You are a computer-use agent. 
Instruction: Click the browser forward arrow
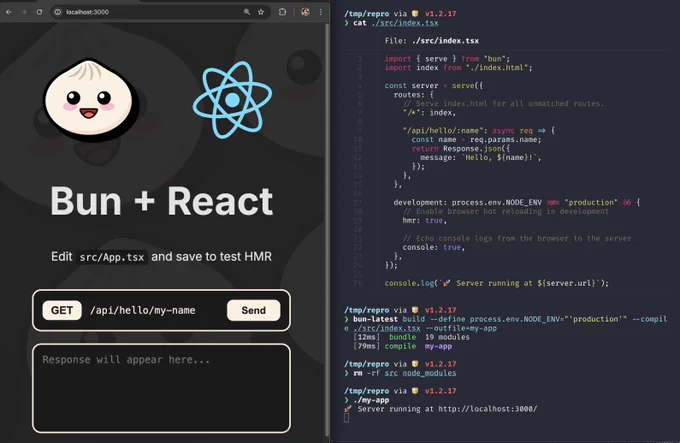tap(24, 12)
